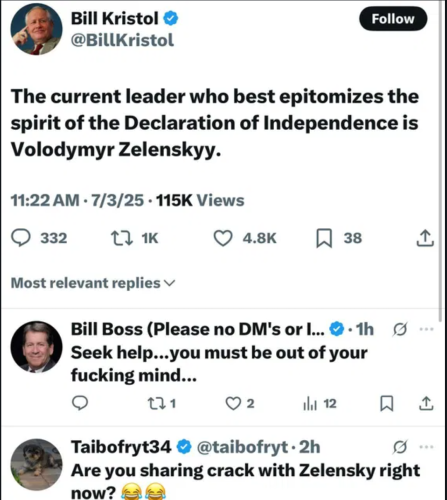Bookmark the main tweet showing 38 bookmarks

[324, 238]
